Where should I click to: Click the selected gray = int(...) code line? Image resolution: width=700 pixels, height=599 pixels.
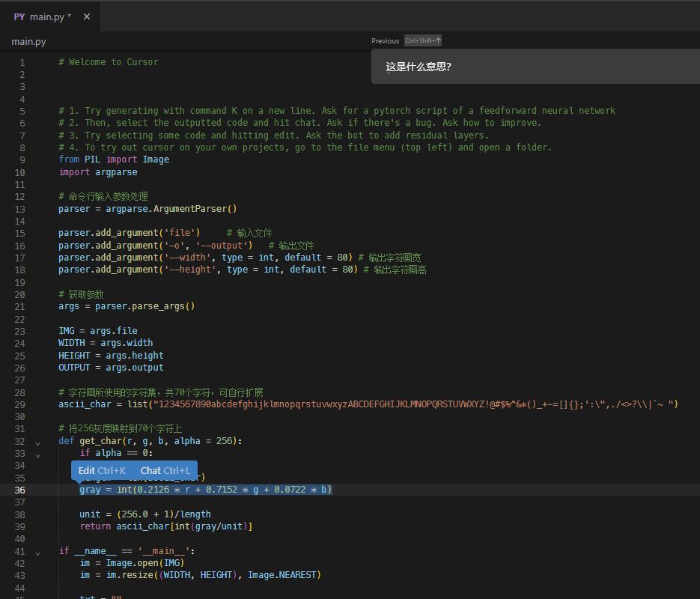pyautogui.click(x=205, y=490)
